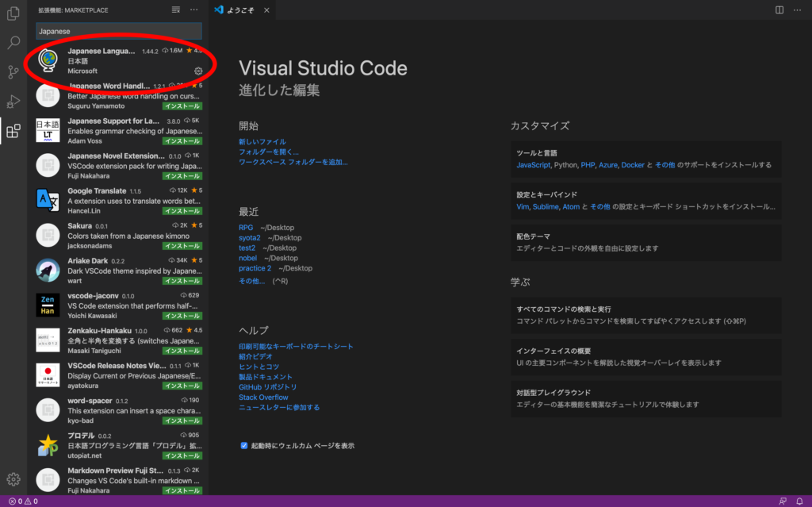Screen dimensions: 812x507
Task: Install Japanese Support for LanguageTool
Action: [182, 141]
